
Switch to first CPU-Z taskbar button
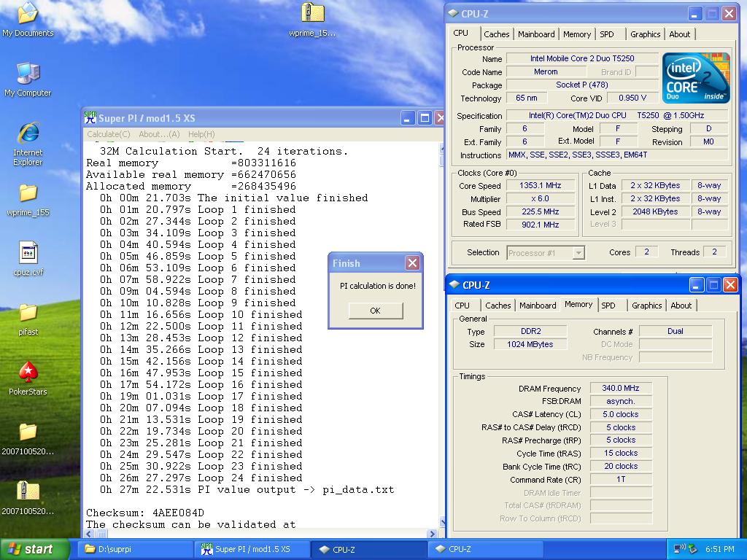(x=369, y=549)
